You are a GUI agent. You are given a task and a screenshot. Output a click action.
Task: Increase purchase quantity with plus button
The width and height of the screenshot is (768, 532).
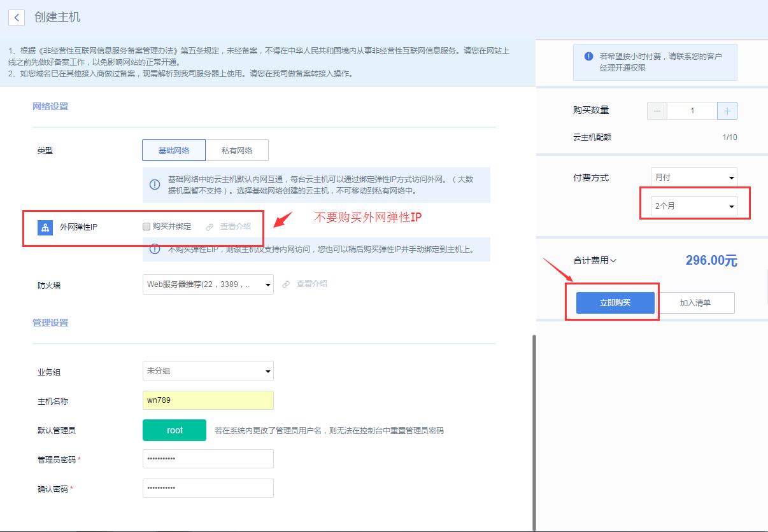click(x=727, y=111)
